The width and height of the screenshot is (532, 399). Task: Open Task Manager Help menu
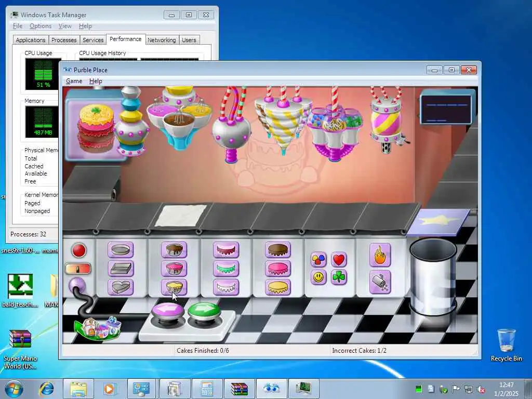pyautogui.click(x=85, y=26)
